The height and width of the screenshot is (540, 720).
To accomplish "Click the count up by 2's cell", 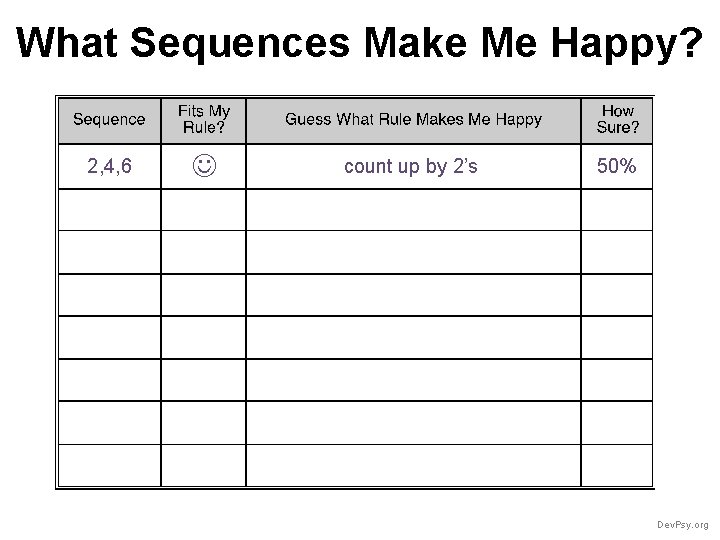I will (x=413, y=166).
